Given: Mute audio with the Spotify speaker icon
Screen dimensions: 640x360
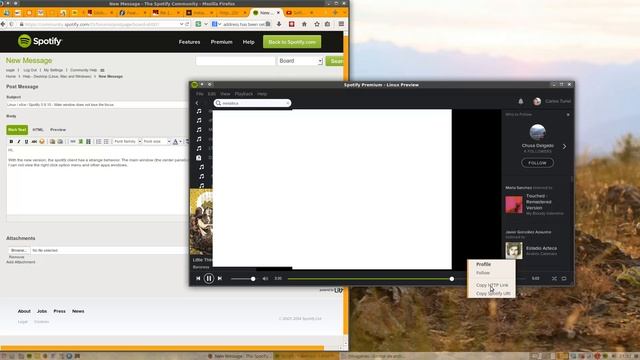Looking at the screenshot, I should 265,279.
